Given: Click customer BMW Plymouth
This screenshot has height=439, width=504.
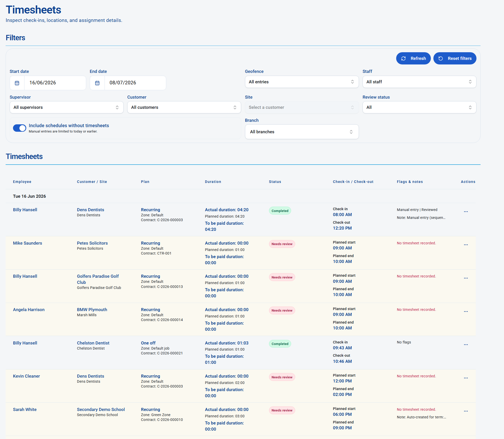Looking at the screenshot, I should tap(92, 310).
